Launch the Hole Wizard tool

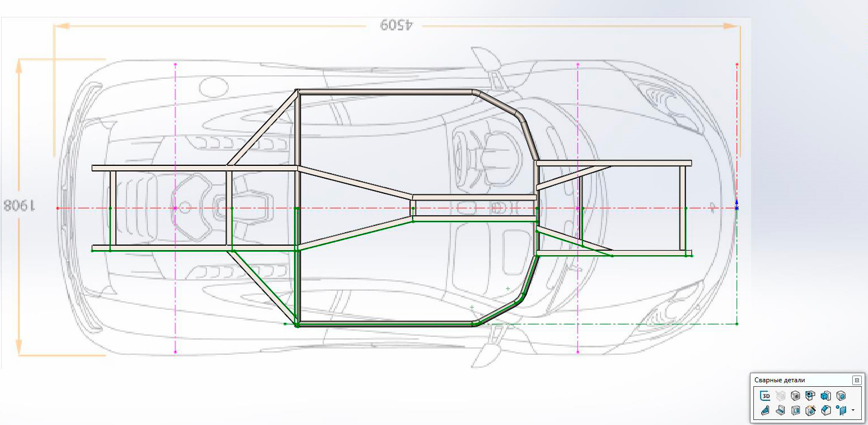[x=811, y=410]
